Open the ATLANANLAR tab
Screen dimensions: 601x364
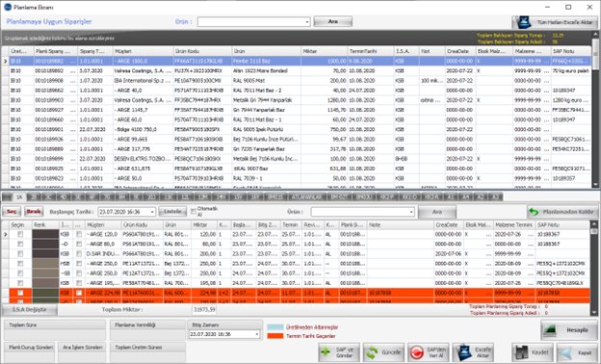(306, 197)
